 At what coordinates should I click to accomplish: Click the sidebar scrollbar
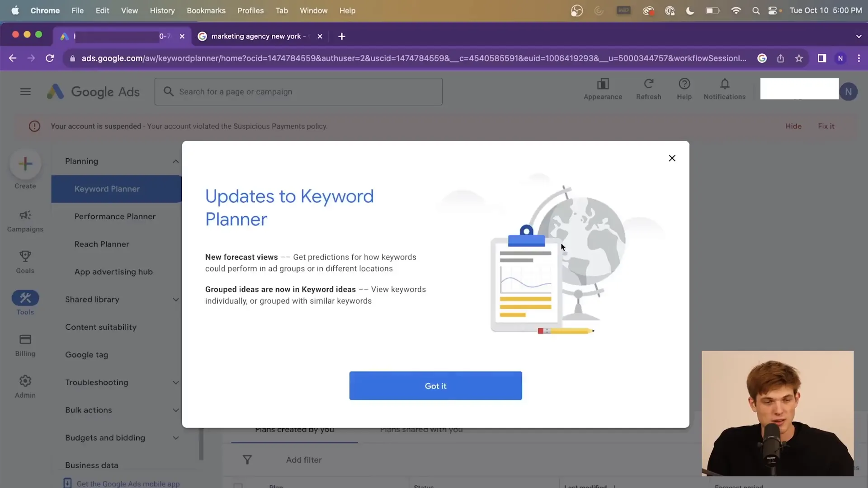(x=201, y=444)
